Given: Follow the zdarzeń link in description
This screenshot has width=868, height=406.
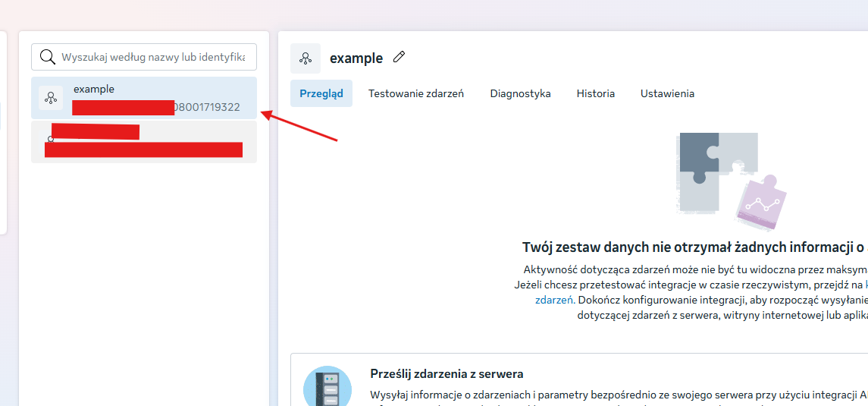Looking at the screenshot, I should pos(555,301).
